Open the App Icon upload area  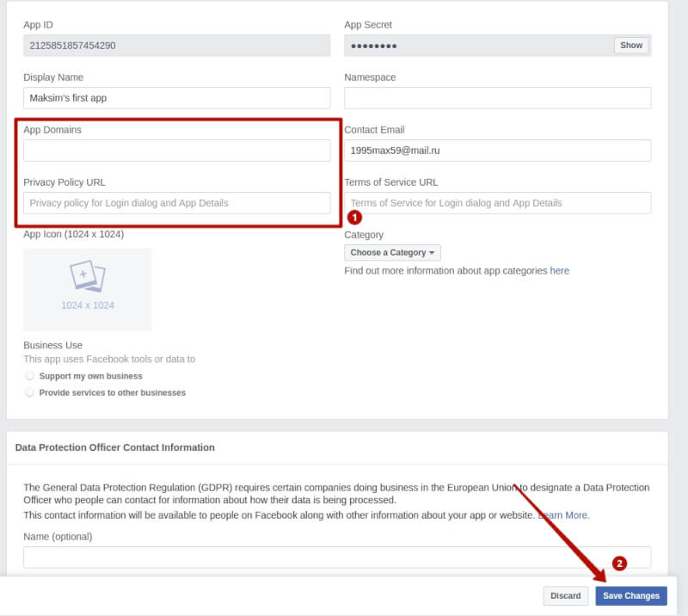click(86, 289)
